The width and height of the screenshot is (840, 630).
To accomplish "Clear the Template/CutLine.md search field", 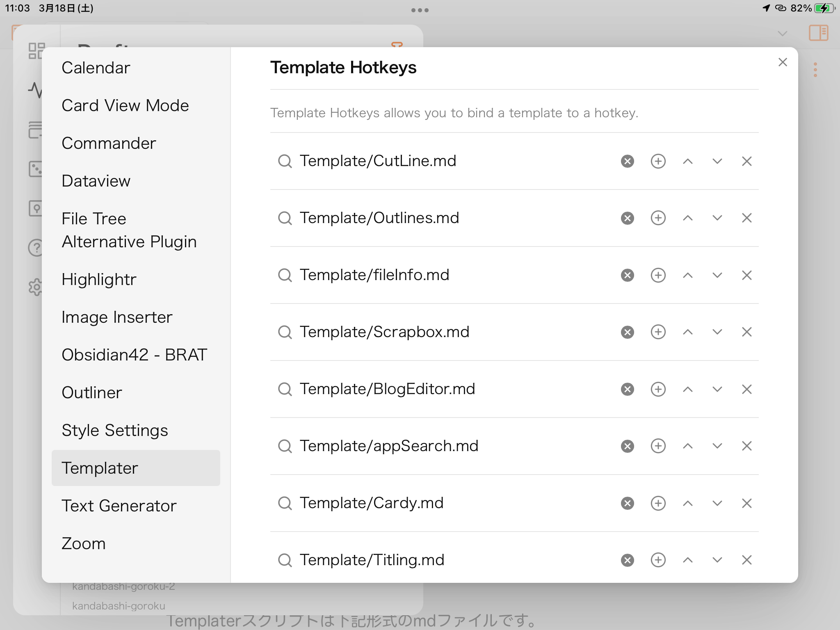I will pyautogui.click(x=627, y=161).
